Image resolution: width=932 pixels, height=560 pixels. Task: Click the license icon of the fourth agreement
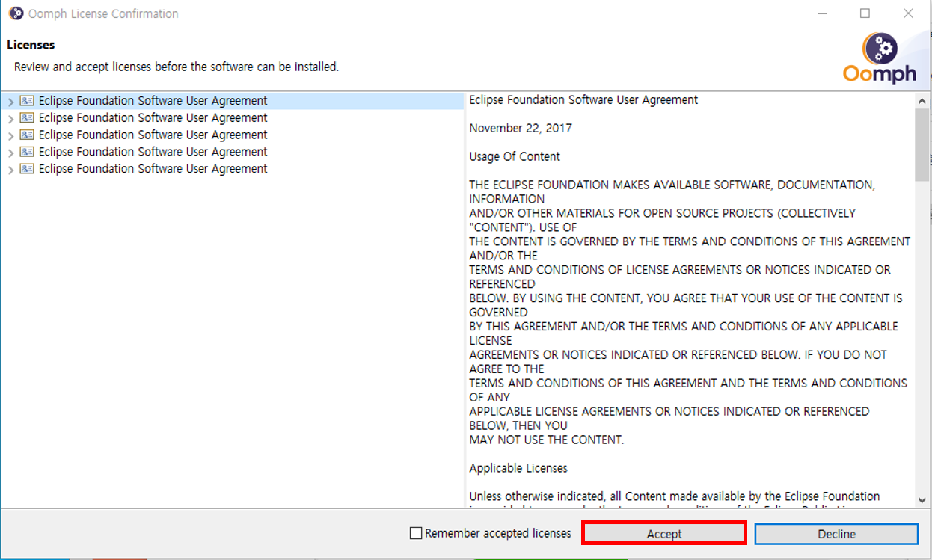[x=27, y=152]
